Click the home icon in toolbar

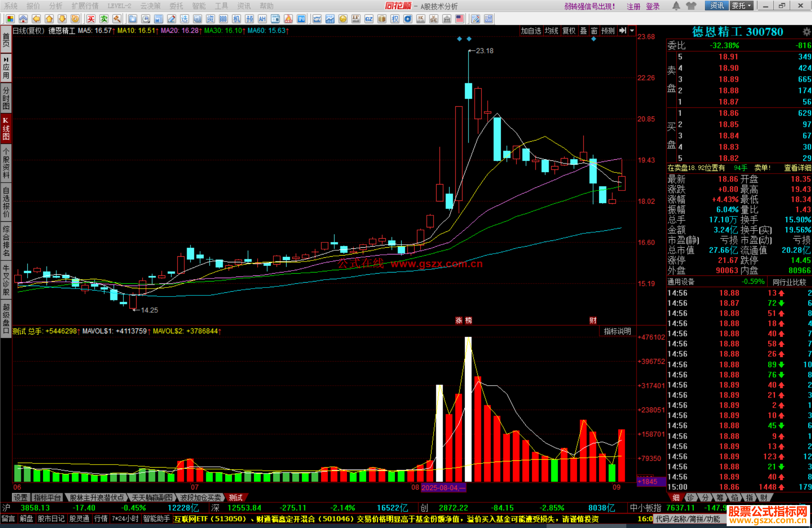(x=23, y=19)
